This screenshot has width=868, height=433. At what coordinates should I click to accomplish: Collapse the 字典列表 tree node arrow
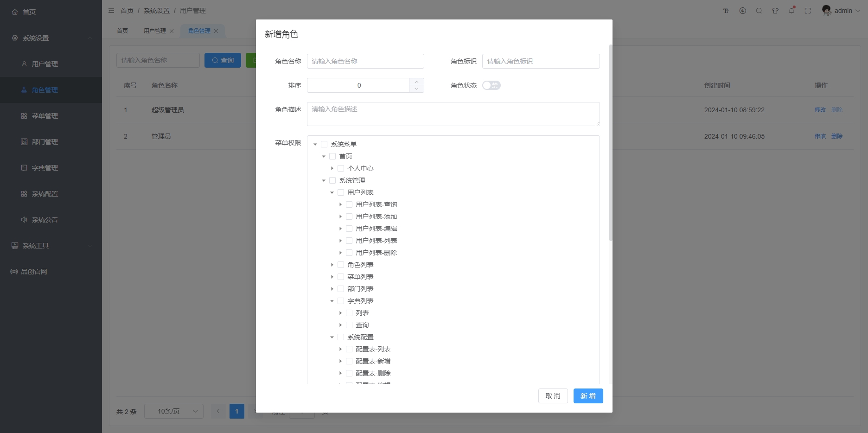[x=332, y=301]
